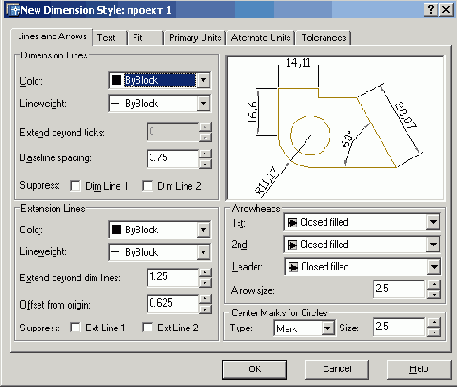
Task: Toggle Suppress Ext Line 2 checkbox
Action: 147,327
